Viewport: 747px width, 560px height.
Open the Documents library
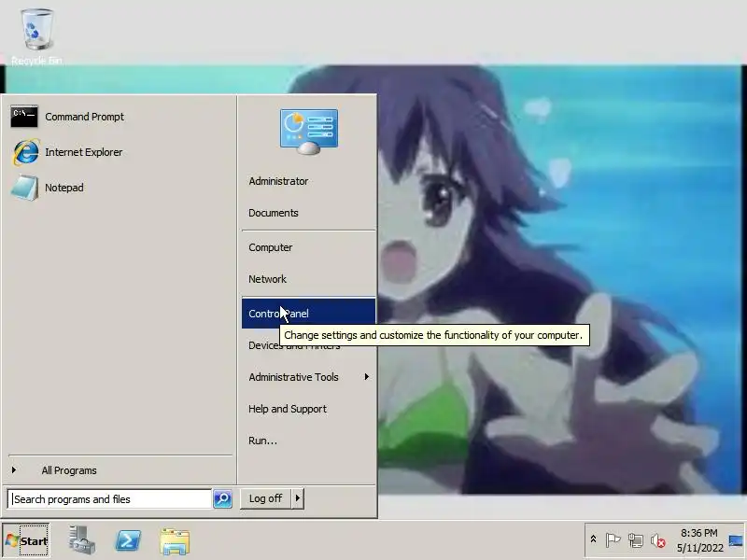tap(274, 213)
